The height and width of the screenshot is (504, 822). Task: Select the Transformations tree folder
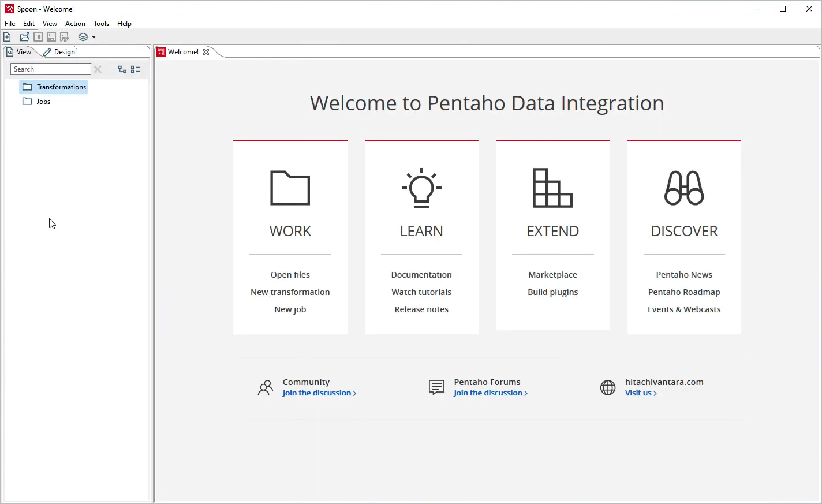point(54,87)
